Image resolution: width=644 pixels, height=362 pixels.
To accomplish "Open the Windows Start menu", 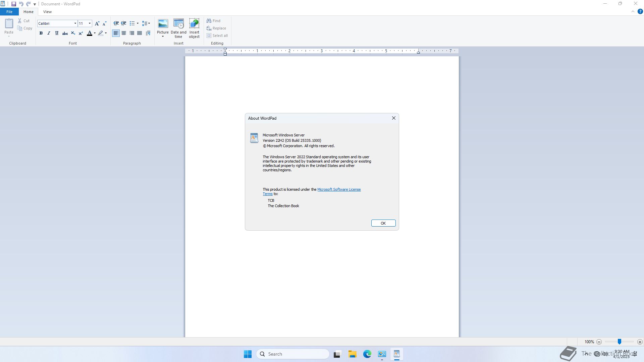I will pyautogui.click(x=248, y=354).
